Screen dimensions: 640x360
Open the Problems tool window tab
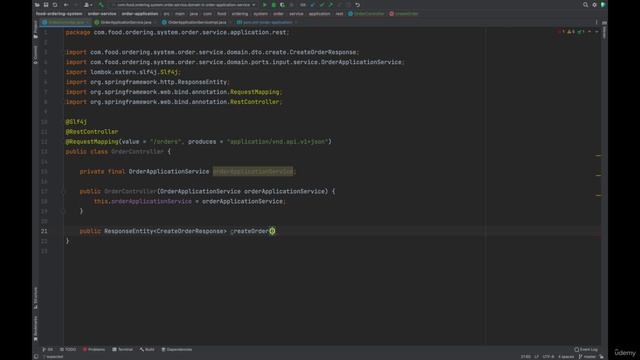94,349
